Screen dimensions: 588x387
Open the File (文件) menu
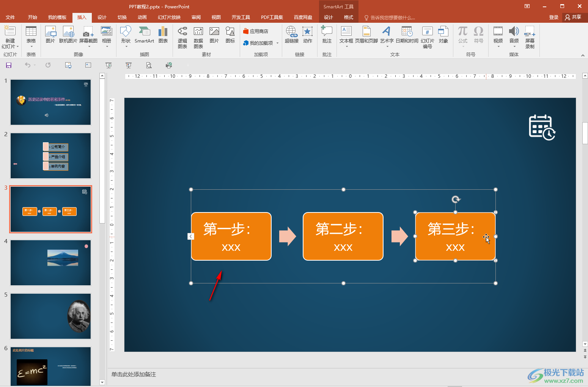coord(10,17)
